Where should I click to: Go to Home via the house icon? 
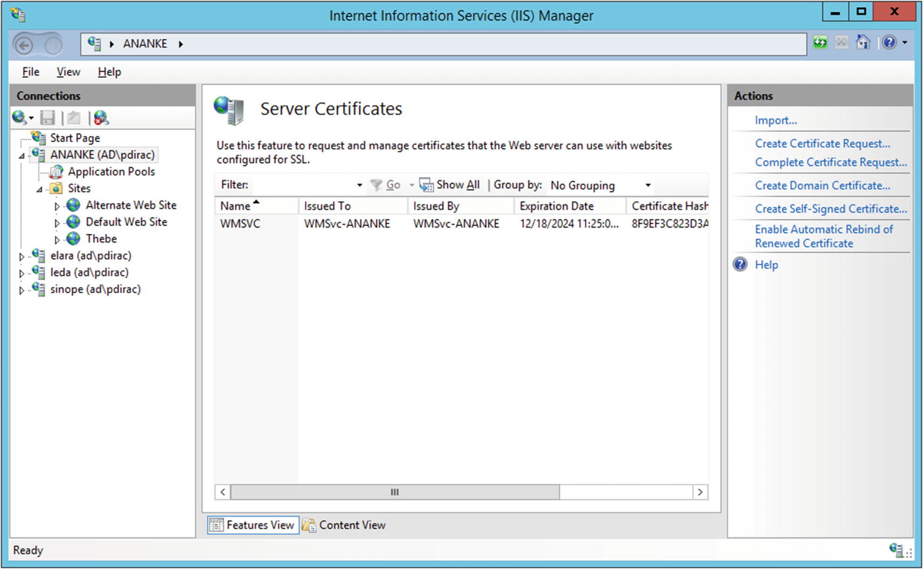(863, 42)
